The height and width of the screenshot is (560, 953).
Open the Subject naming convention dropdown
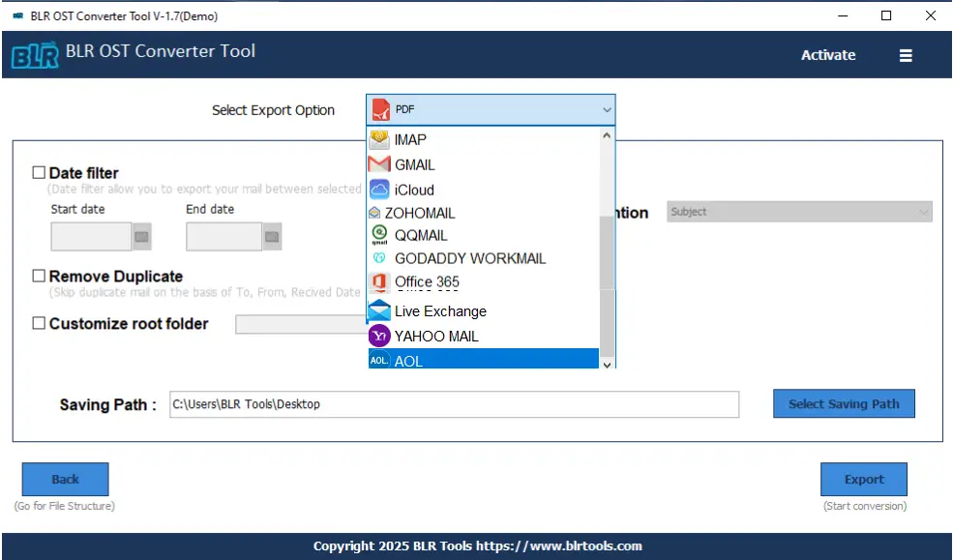tap(798, 212)
